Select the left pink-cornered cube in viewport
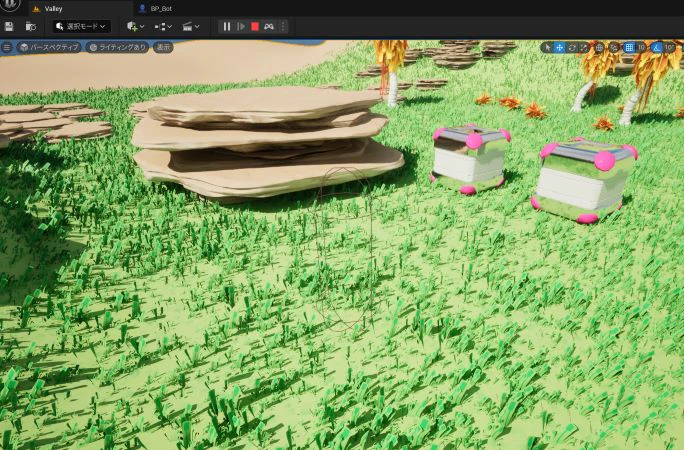Image resolution: width=684 pixels, height=450 pixels. click(470, 160)
